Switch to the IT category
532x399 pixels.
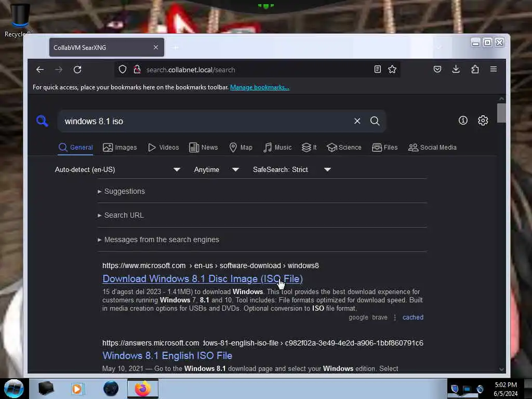click(309, 147)
